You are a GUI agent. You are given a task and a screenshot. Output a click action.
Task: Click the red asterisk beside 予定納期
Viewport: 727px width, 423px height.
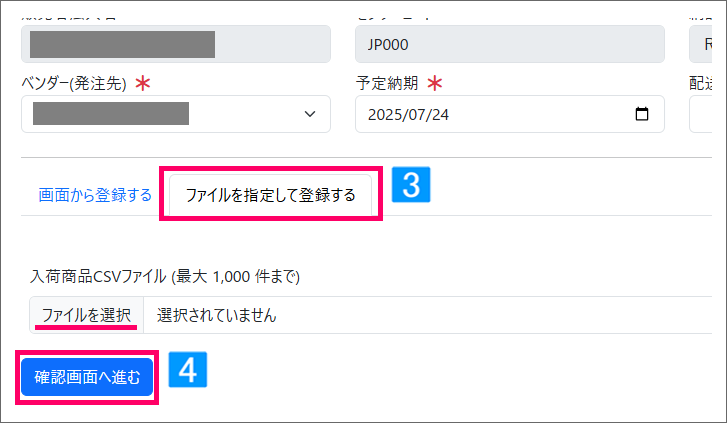click(x=435, y=84)
